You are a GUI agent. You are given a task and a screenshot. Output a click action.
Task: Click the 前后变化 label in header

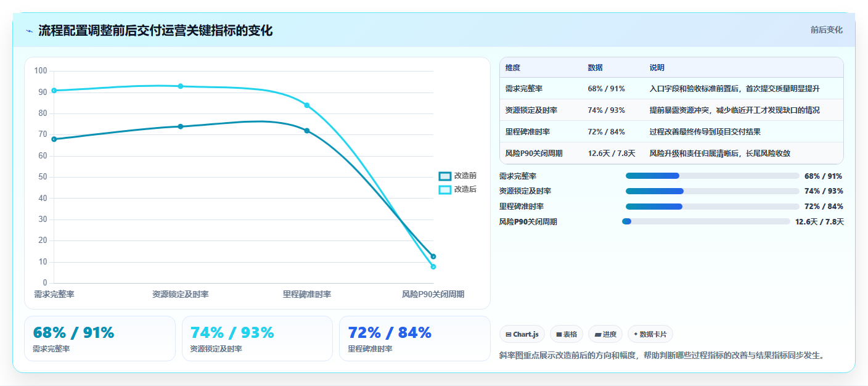[826, 30]
